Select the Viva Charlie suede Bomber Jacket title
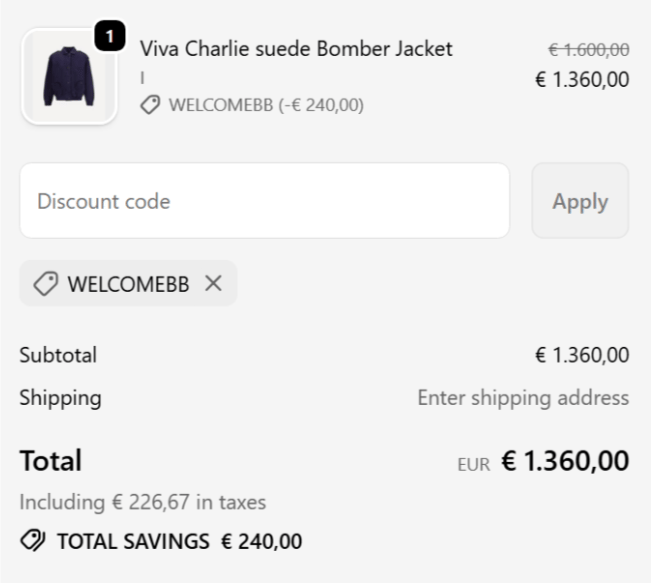 point(296,49)
